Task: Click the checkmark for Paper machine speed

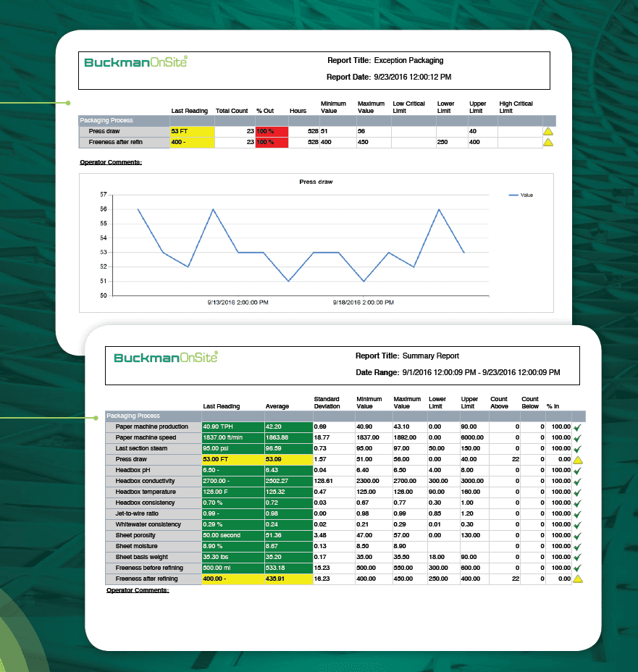Action: 578,438
